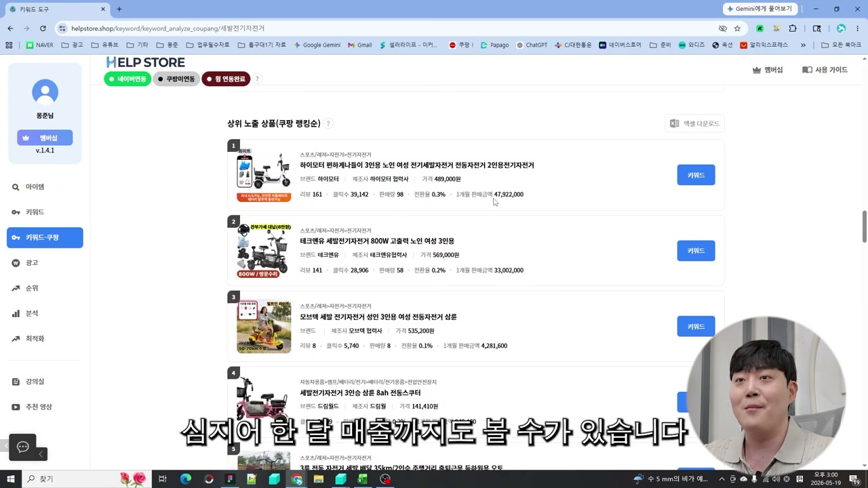Click help question mark beside 윙 연동완료
This screenshot has height=488, width=868.
click(257, 79)
